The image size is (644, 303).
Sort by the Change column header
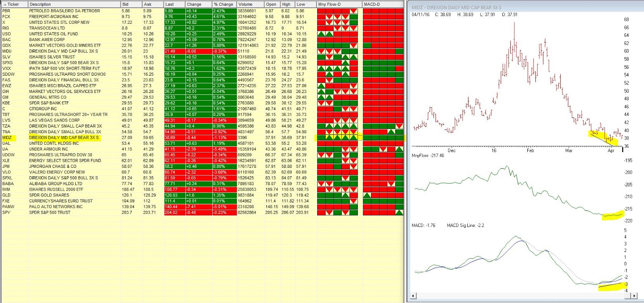198,4
